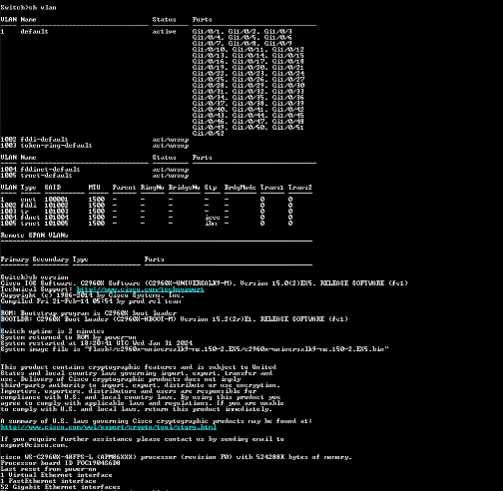This screenshot has height=491, width=503.
Task: Click the 'SAID' column header
Action: point(53,187)
